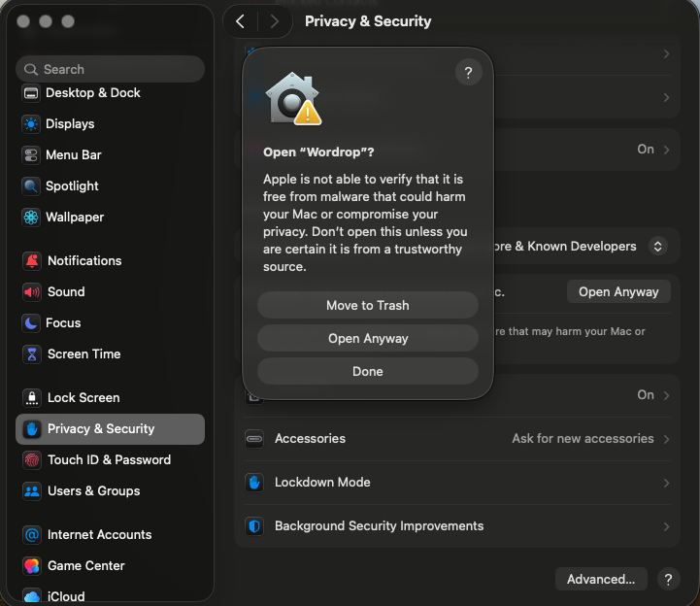The image size is (700, 606).
Task: Click the Notifications bell icon
Action: pos(32,261)
